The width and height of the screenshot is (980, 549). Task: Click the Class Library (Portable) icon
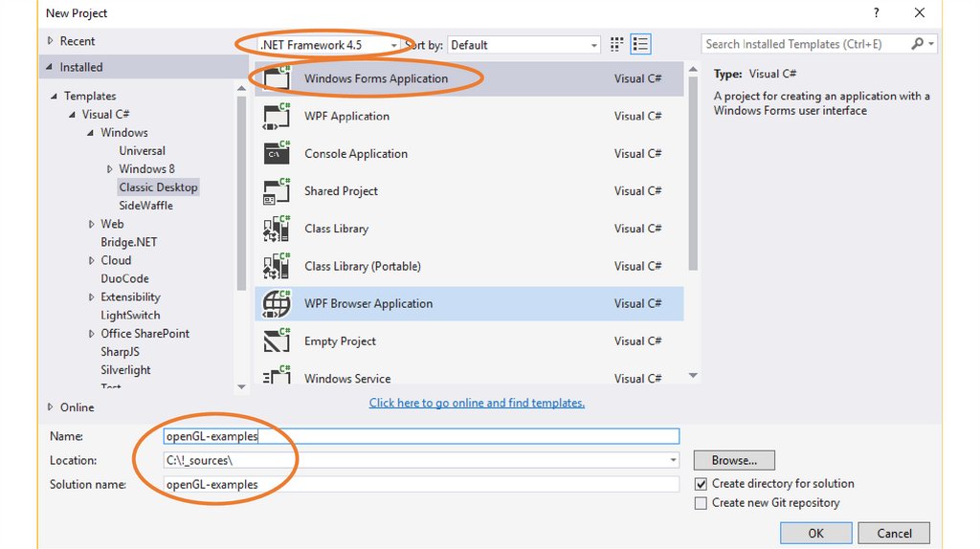tap(277, 266)
